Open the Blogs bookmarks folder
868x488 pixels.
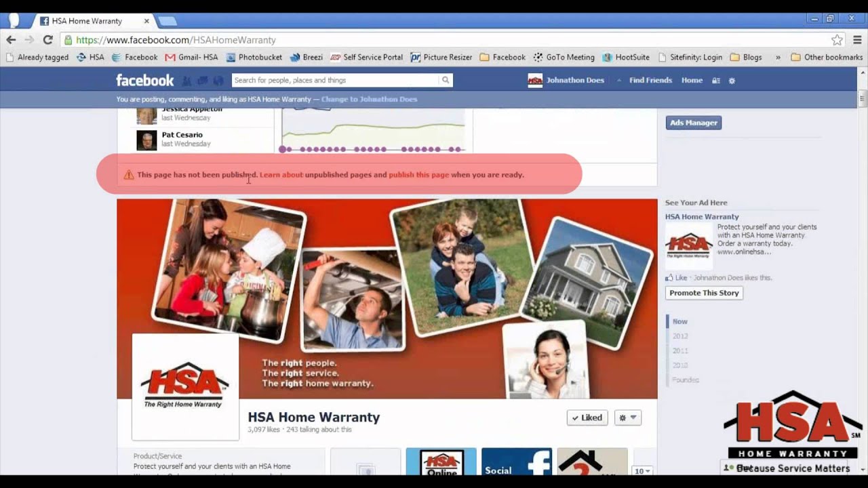tap(746, 58)
